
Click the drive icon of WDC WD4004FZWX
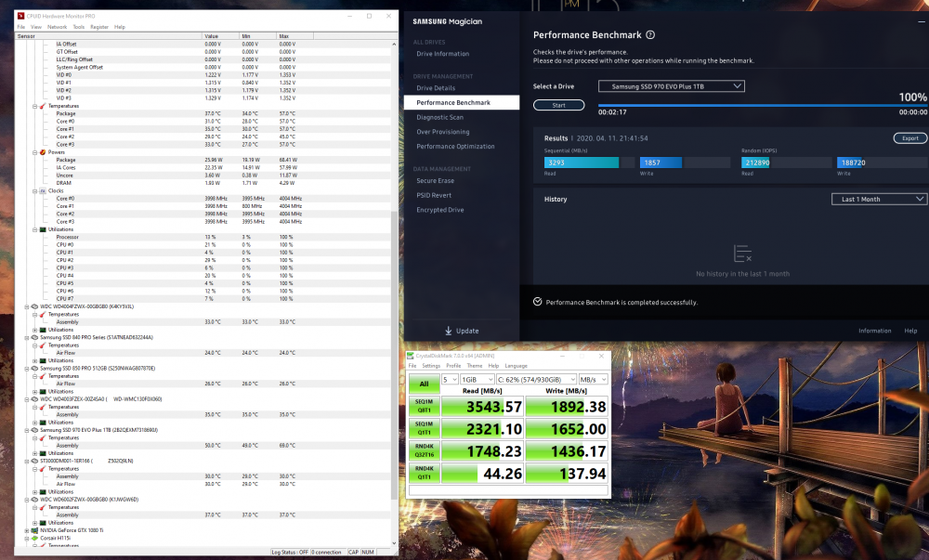point(34,306)
